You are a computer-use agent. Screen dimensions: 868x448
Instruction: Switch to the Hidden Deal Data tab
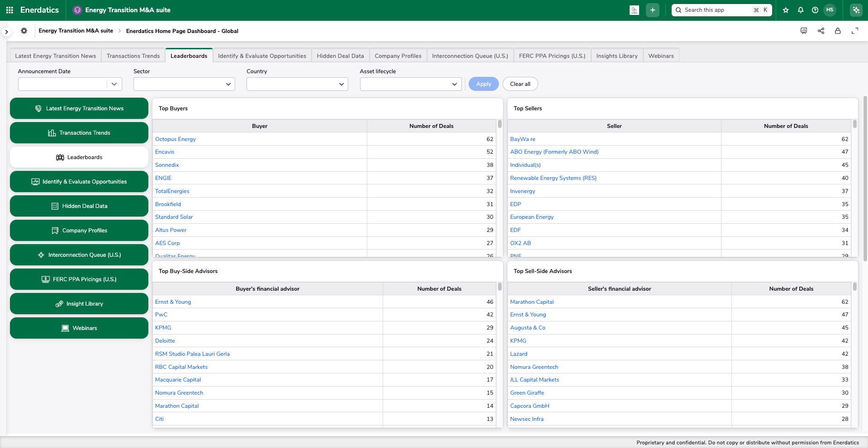[340, 56]
